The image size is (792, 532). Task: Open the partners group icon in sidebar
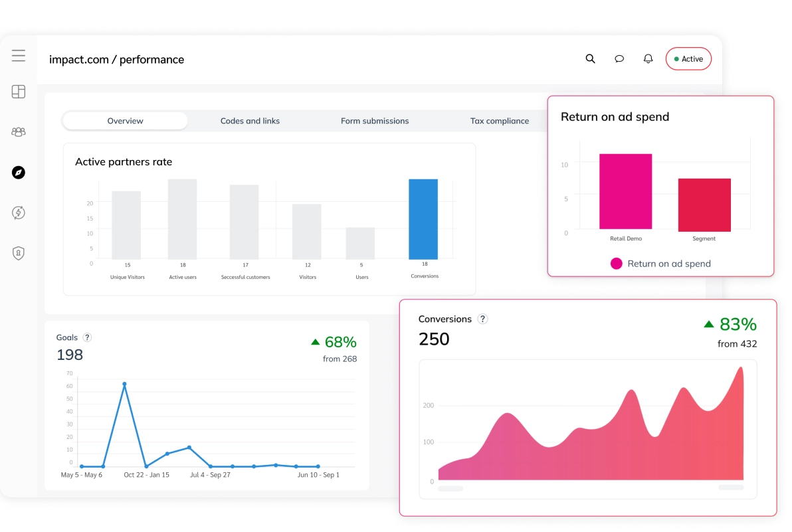pos(19,132)
